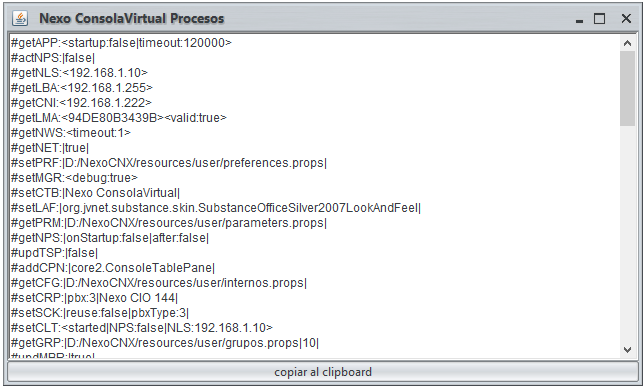The width and height of the screenshot is (644, 387).
Task: Click the Java icon in title bar
Action: pos(20,18)
